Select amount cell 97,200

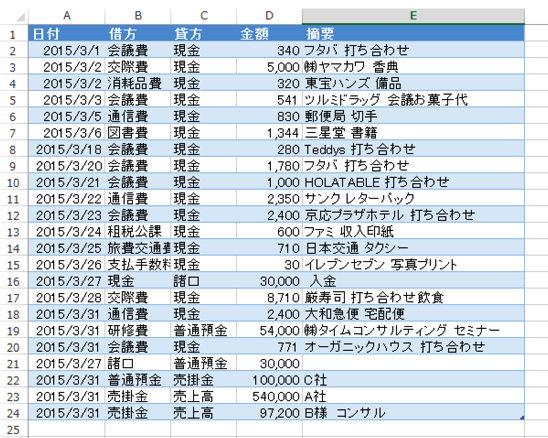click(269, 413)
